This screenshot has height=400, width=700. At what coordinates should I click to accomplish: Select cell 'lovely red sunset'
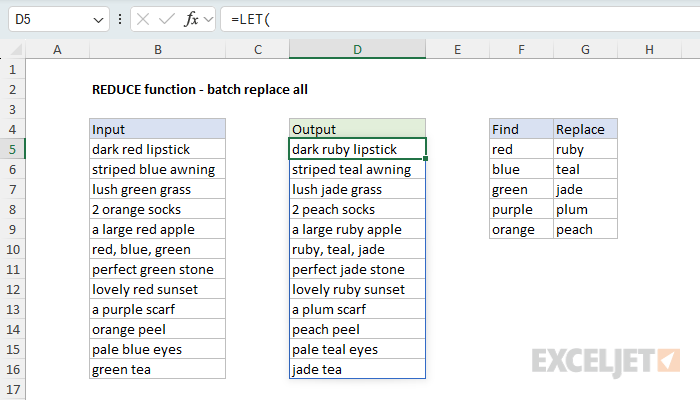158,289
